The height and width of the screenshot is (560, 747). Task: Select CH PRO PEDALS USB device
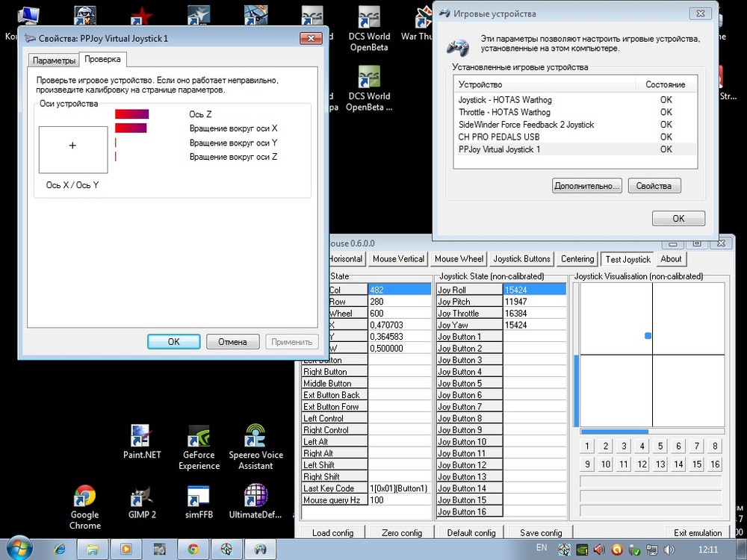(x=575, y=137)
